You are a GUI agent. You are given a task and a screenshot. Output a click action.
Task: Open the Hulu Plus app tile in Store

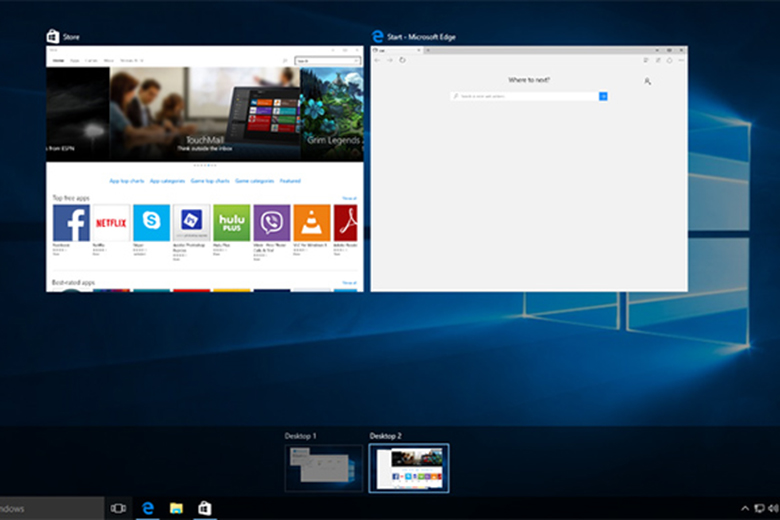click(x=232, y=223)
